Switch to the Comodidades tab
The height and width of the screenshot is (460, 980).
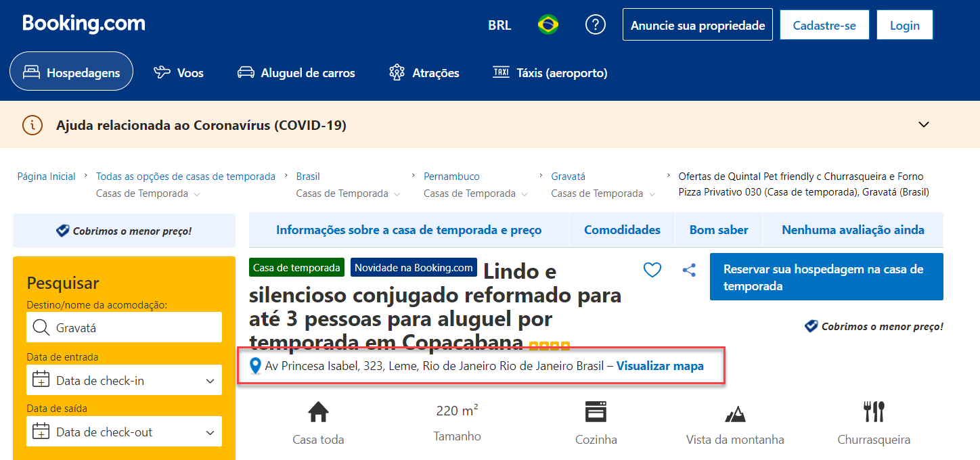[622, 230]
